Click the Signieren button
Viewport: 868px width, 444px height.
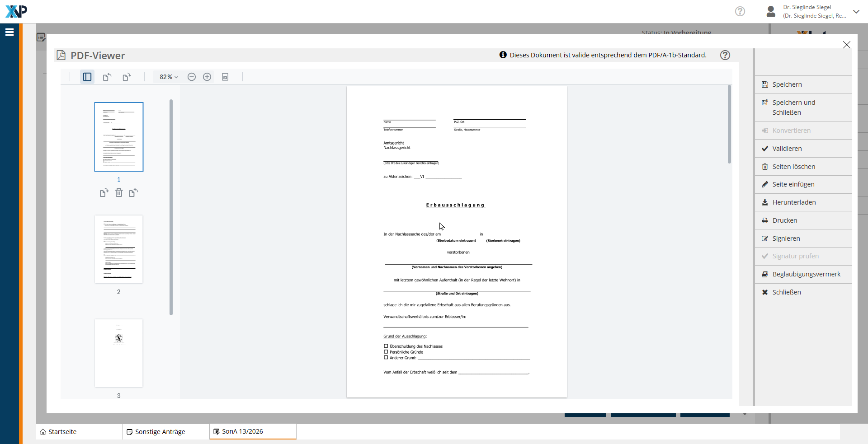pos(786,238)
